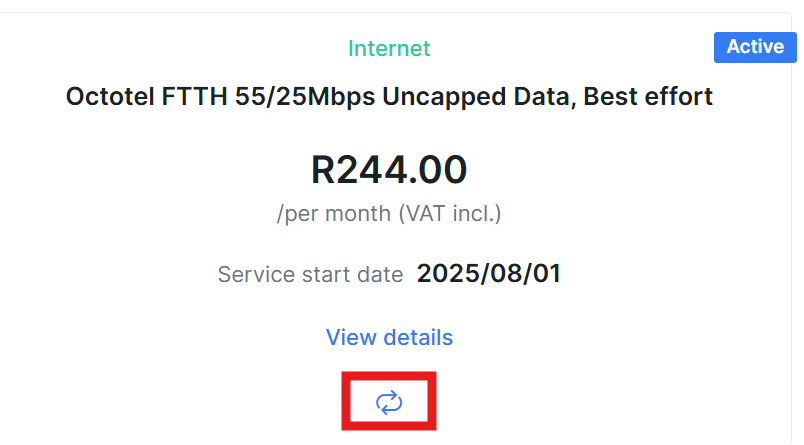The height and width of the screenshot is (445, 804).
Task: Click the year 2025 in the start date
Action: click(447, 275)
